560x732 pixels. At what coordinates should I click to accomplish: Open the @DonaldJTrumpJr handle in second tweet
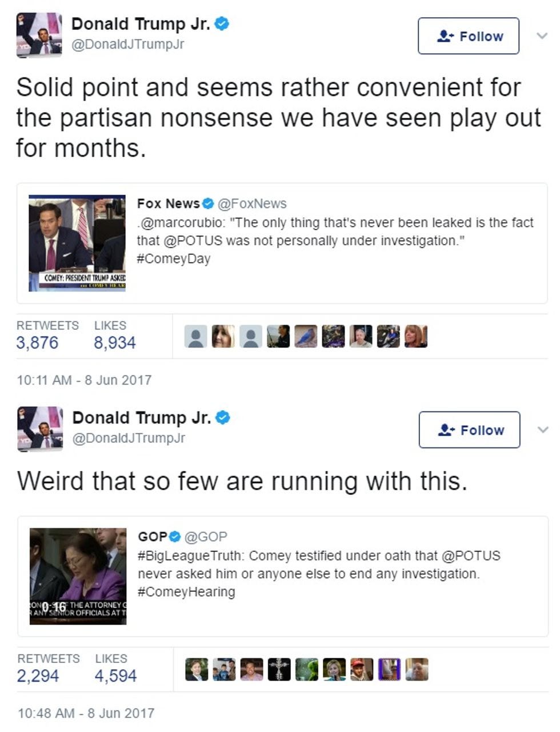point(129,438)
